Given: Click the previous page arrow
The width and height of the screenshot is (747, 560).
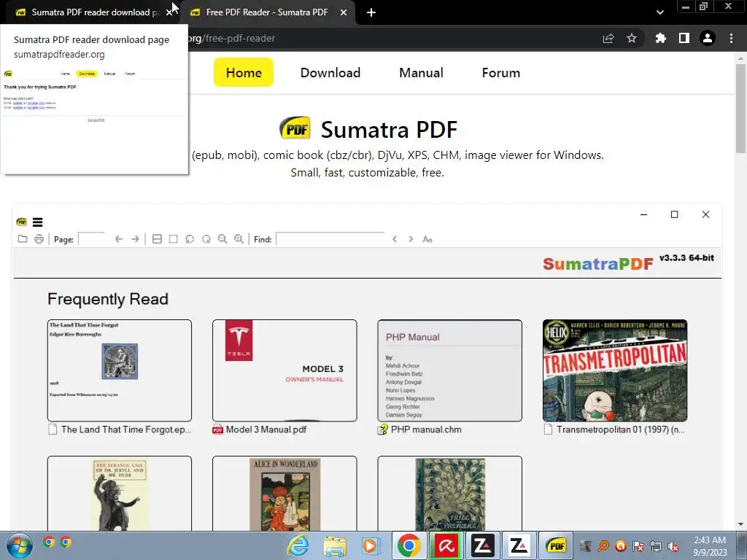Looking at the screenshot, I should (119, 239).
